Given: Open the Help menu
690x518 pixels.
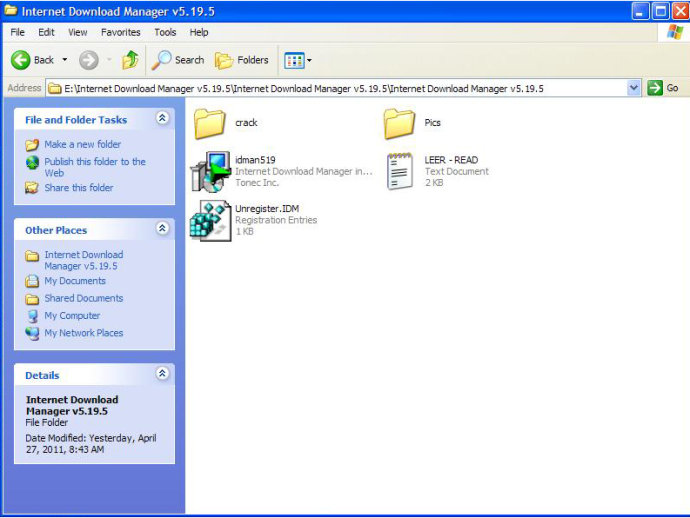Looking at the screenshot, I should 199,32.
